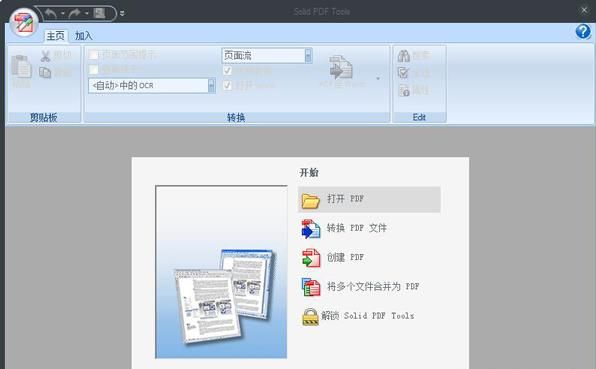Select 解锁 Solid PDF Tools option
The image size is (596, 369).
[x=368, y=315]
